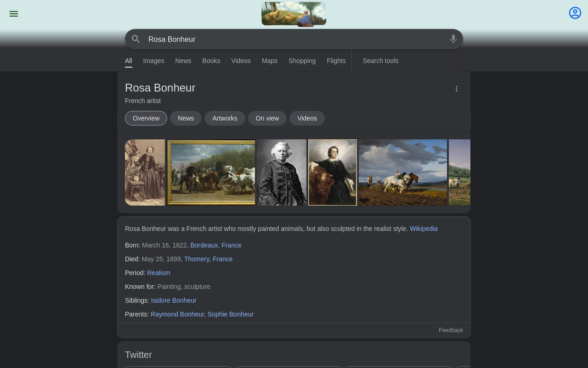Select the Videos chip in knowledge panel
The width and height of the screenshot is (588, 368).
point(307,118)
